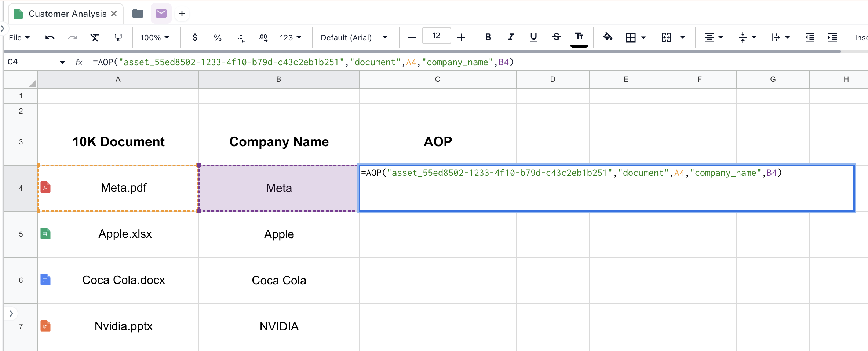Select column D header

[553, 80]
